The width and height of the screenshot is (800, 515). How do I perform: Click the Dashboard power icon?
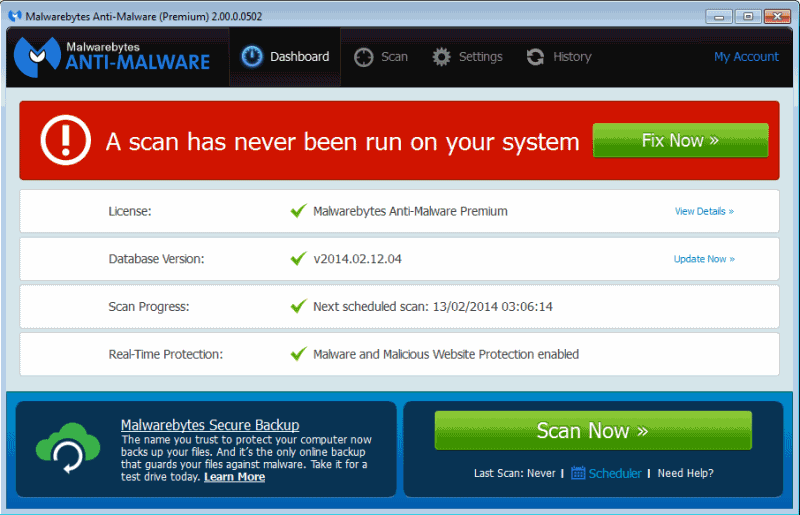click(252, 57)
